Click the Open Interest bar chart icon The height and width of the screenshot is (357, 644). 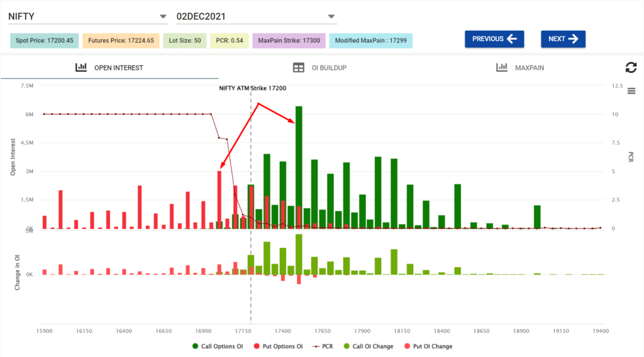(x=81, y=67)
